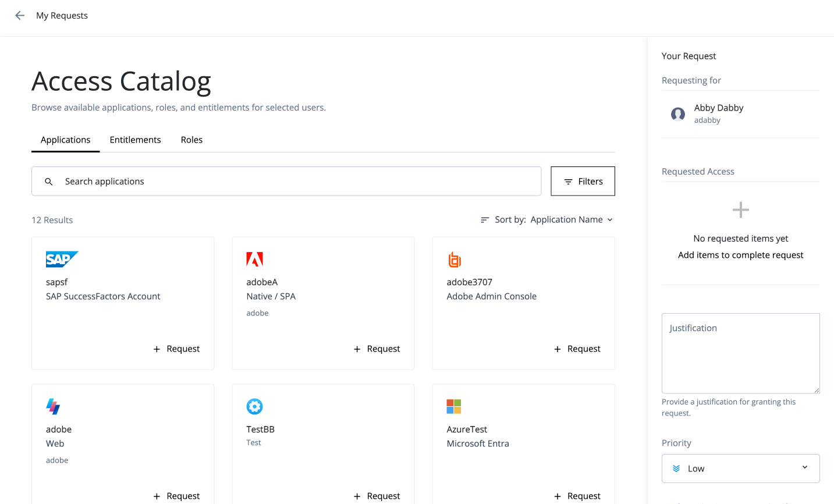The height and width of the screenshot is (504, 834).
Task: Click Abby Dabby's profile avatar
Action: (x=677, y=114)
